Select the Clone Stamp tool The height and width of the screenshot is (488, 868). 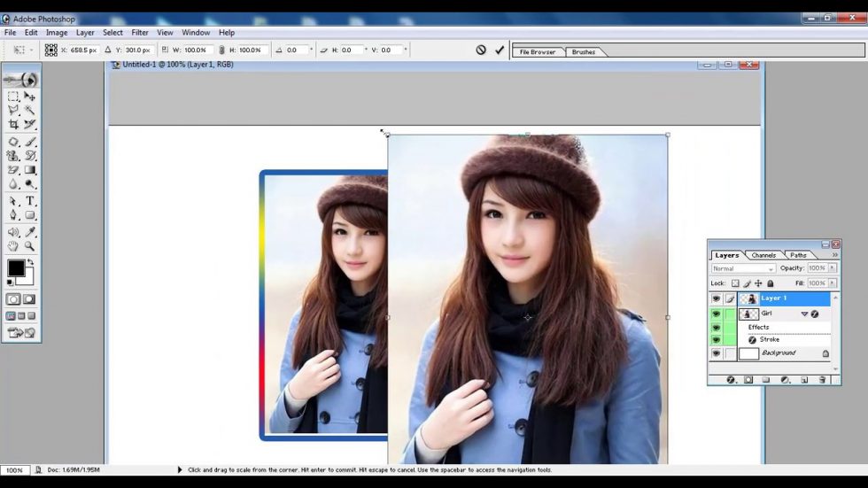13,156
